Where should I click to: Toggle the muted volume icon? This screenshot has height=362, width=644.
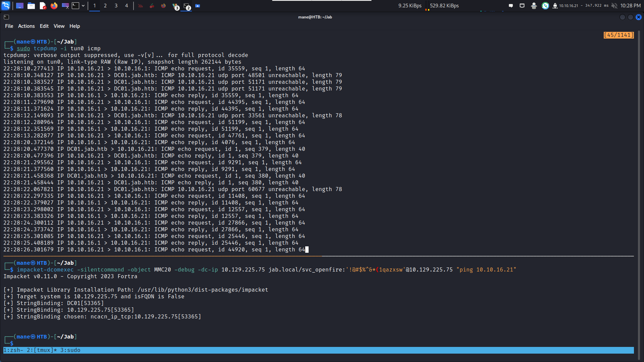tap(614, 6)
